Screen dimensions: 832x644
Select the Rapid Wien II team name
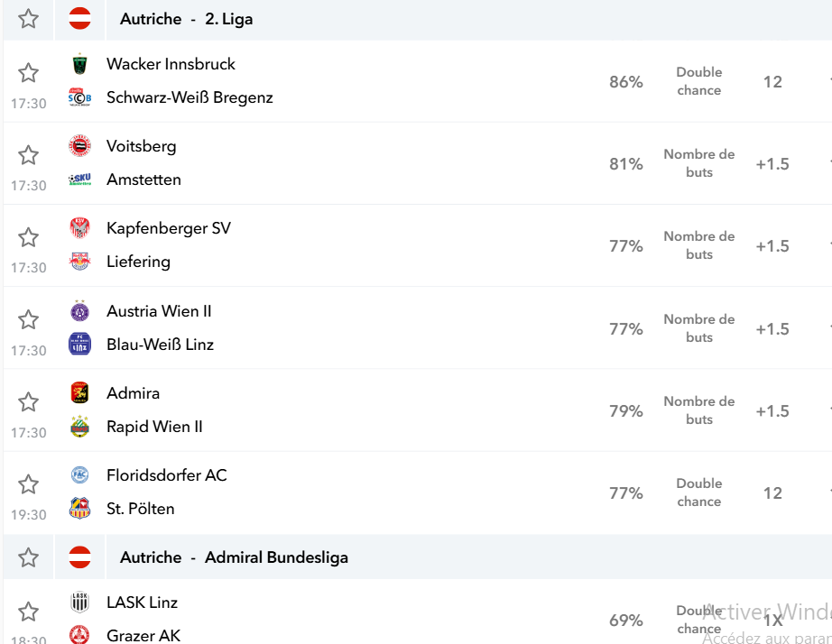point(154,427)
